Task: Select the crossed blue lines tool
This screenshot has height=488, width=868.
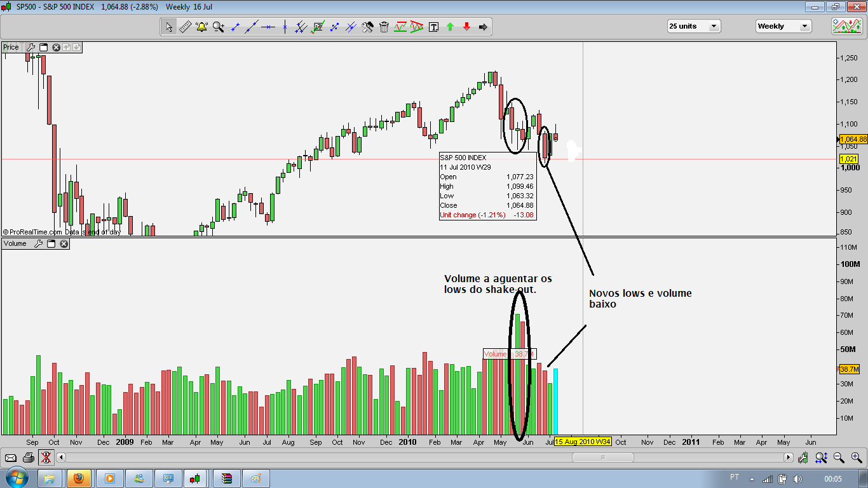Action: 351,27
